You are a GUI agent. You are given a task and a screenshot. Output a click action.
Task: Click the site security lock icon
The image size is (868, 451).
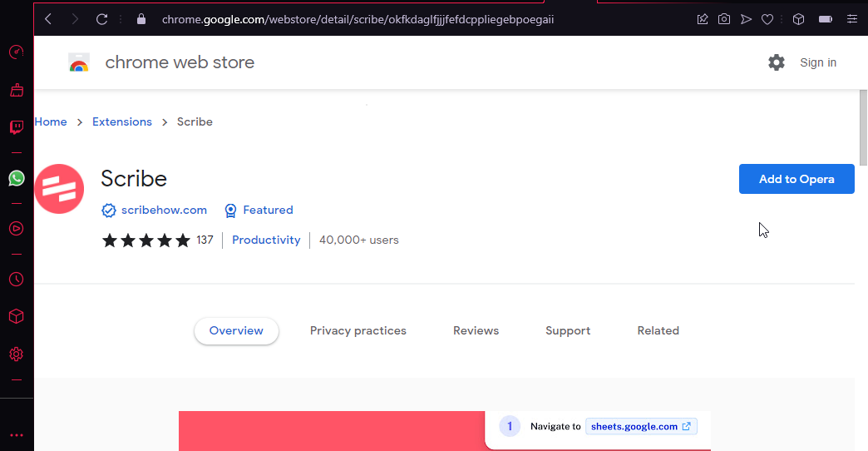tap(141, 19)
